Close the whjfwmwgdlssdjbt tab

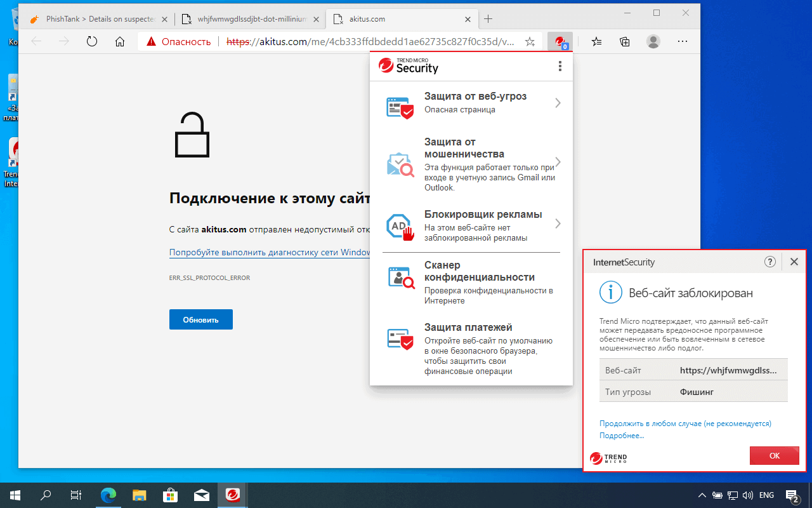317,19
